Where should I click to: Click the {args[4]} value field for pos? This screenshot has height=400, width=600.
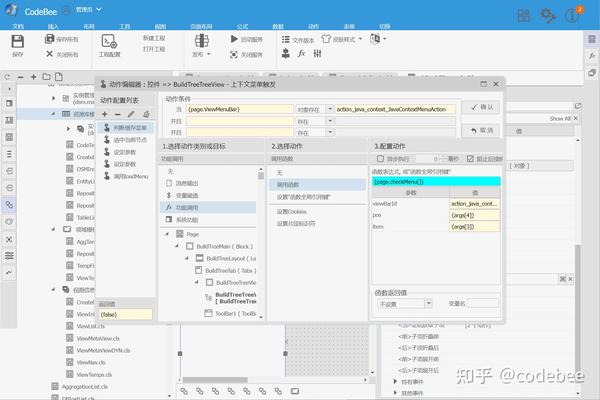pos(474,215)
